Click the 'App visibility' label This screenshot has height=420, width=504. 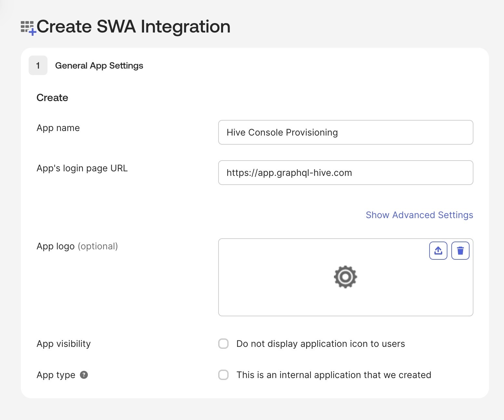64,344
